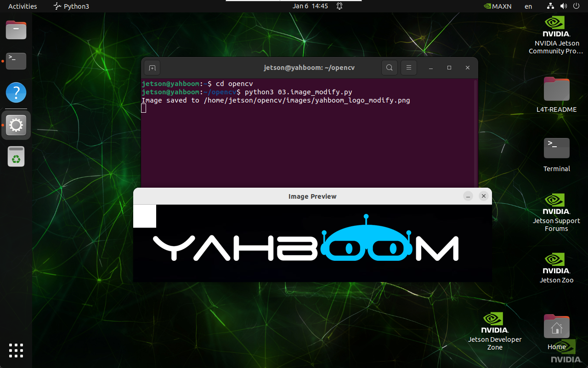Open Help from the dock

tap(16, 92)
